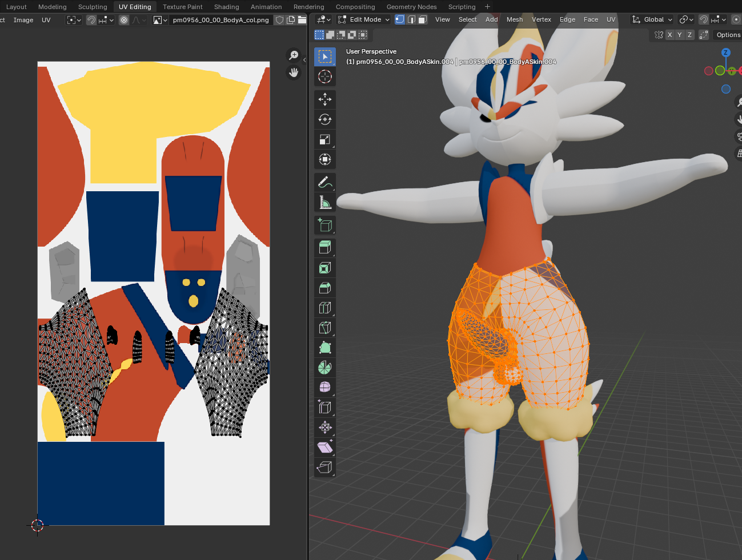Image resolution: width=742 pixels, height=560 pixels.
Task: Pick the Inset Faces tool
Action: (325, 268)
